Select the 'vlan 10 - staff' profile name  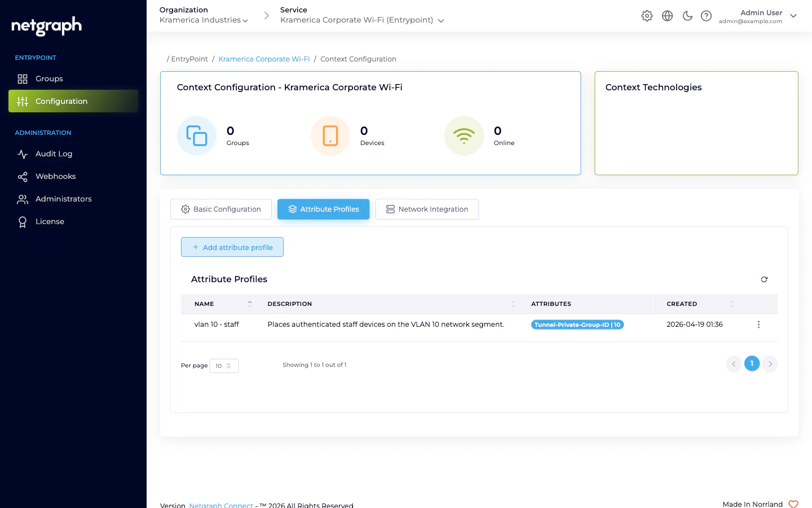click(217, 325)
